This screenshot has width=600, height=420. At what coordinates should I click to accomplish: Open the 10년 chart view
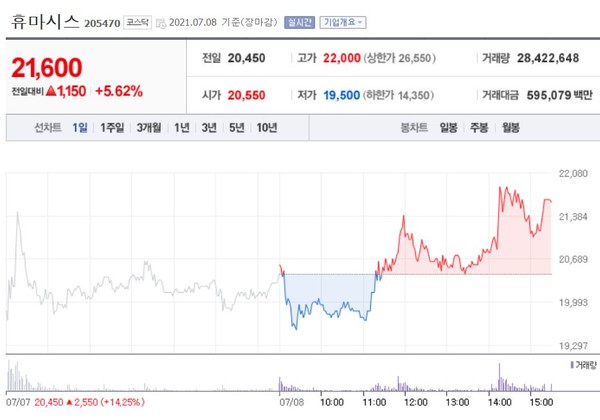click(x=266, y=127)
